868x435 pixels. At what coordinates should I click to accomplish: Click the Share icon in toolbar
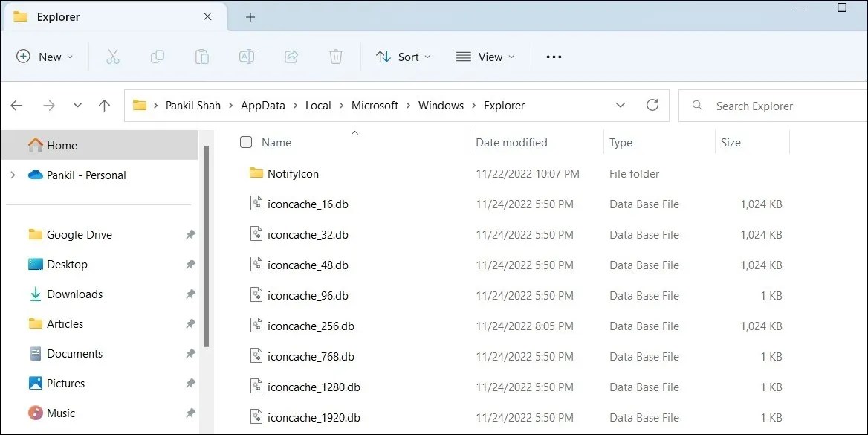(x=291, y=57)
